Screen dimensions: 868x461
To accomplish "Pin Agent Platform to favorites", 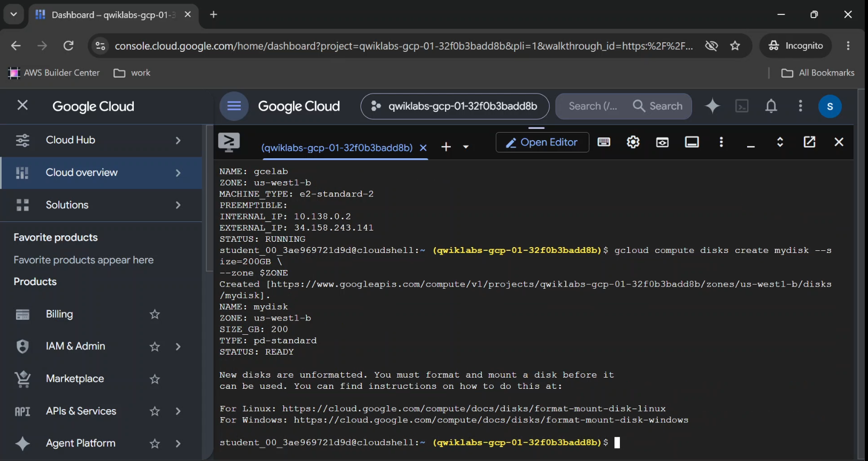I will tap(155, 443).
